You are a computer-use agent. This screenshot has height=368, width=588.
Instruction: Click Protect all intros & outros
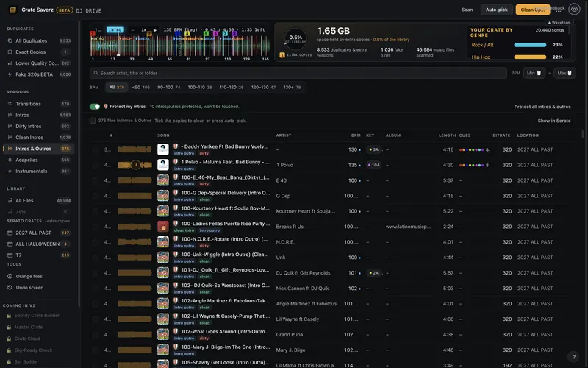click(x=542, y=107)
